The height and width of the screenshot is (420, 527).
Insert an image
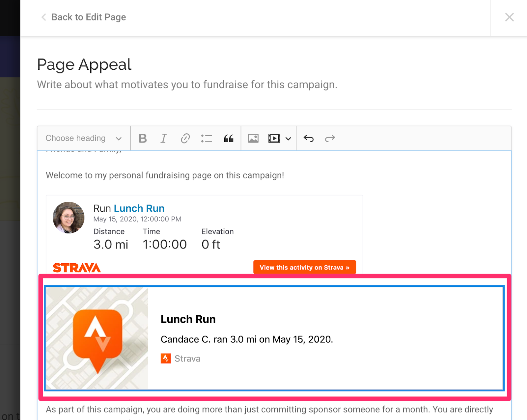click(x=253, y=138)
